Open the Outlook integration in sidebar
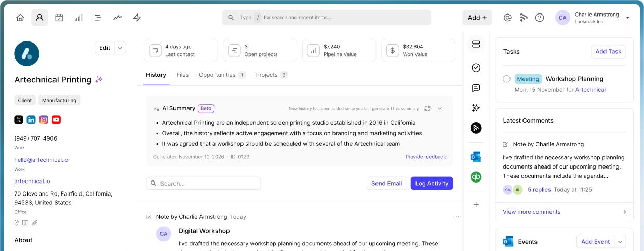644x251 pixels. 476,157
